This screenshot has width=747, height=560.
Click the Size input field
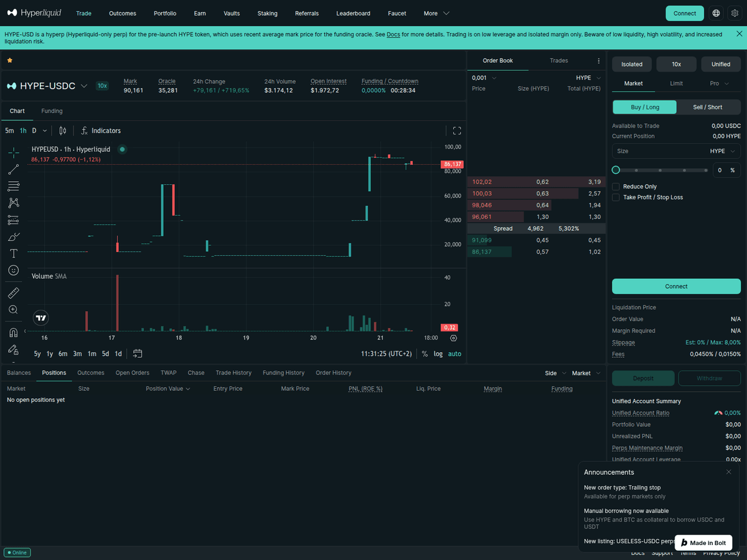(676, 151)
